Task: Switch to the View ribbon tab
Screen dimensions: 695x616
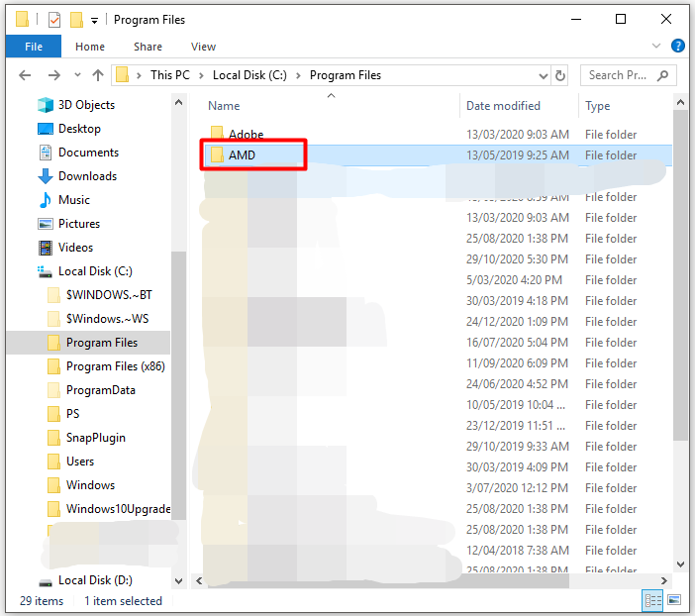Action: coord(203,47)
